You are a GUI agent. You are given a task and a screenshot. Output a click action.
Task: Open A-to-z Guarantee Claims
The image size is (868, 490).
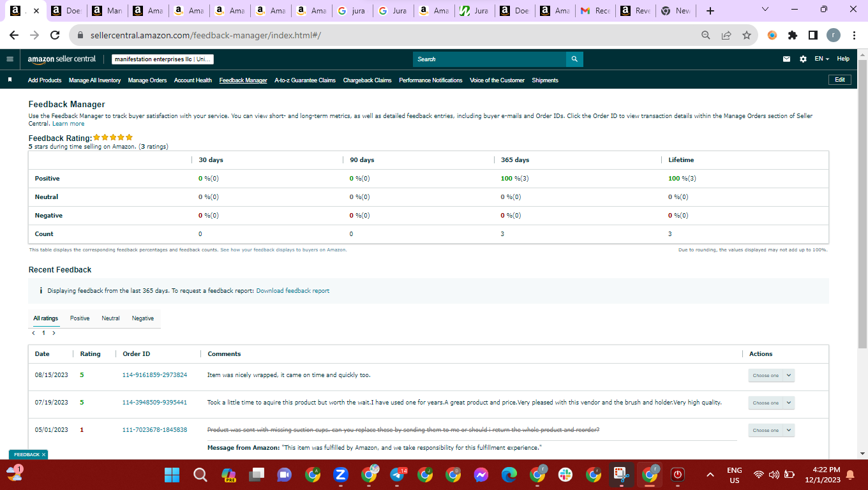(305, 80)
